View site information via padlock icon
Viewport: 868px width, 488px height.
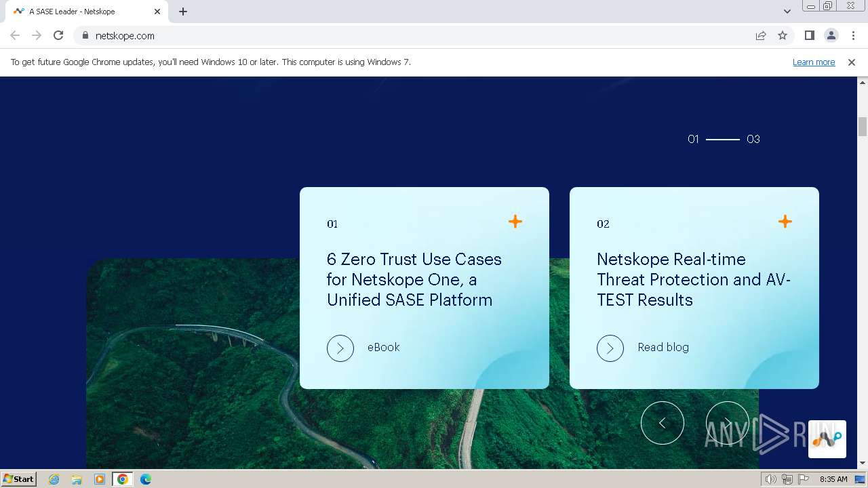(x=85, y=35)
